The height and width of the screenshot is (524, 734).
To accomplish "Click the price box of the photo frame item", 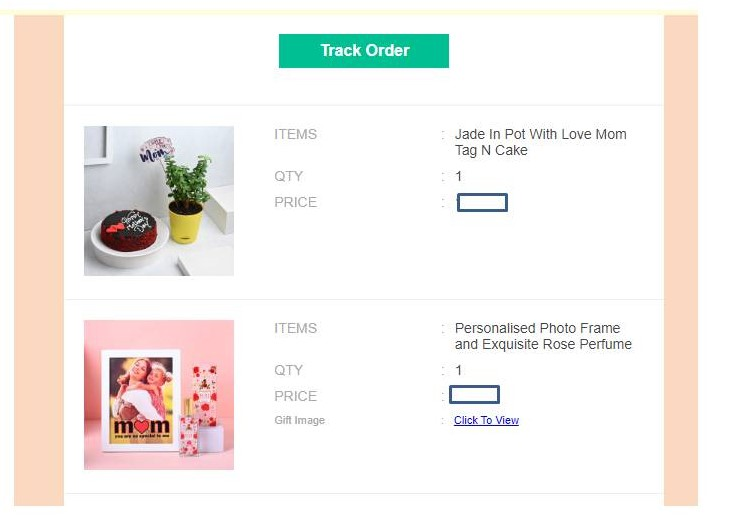I will coord(474,395).
